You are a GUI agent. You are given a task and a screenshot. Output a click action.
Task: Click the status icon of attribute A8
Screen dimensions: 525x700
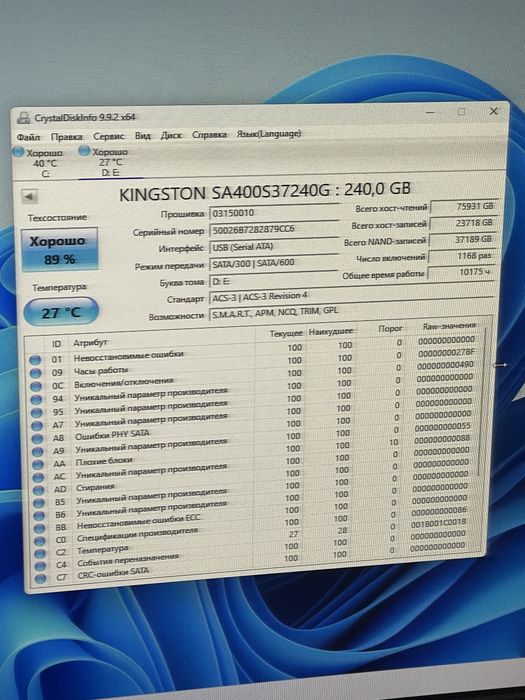click(x=37, y=438)
